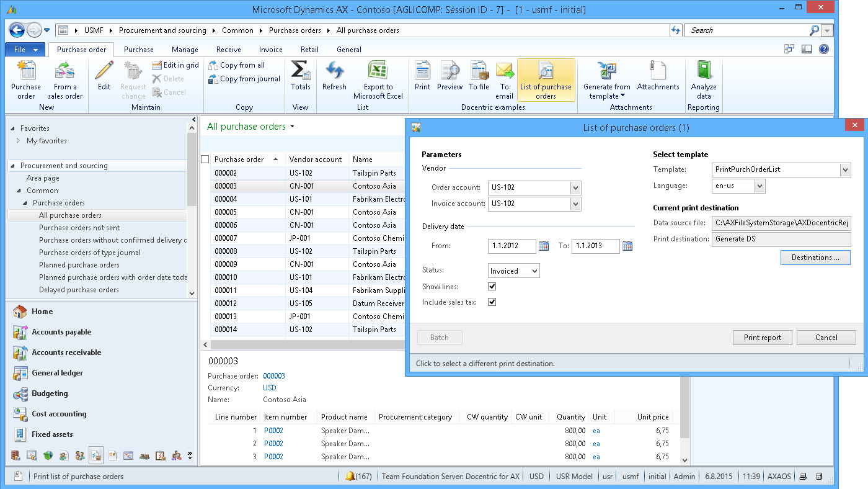Click Copy from all
868x489 pixels.
pos(236,65)
